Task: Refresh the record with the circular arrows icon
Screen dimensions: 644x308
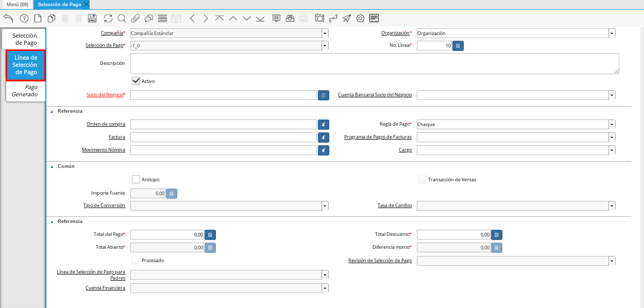Action: [108, 19]
